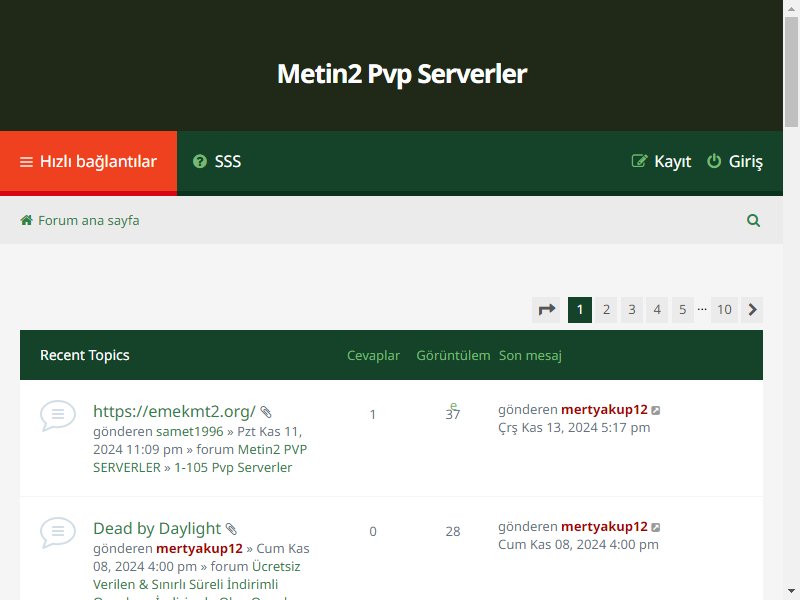
Task: Click the paperclip beside Dead by Daylight
Action: click(x=231, y=529)
